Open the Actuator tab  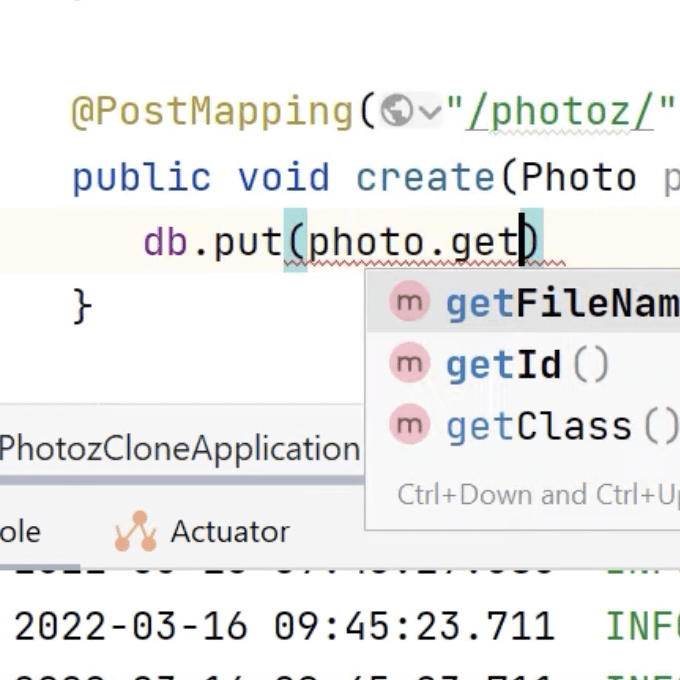click(x=202, y=531)
